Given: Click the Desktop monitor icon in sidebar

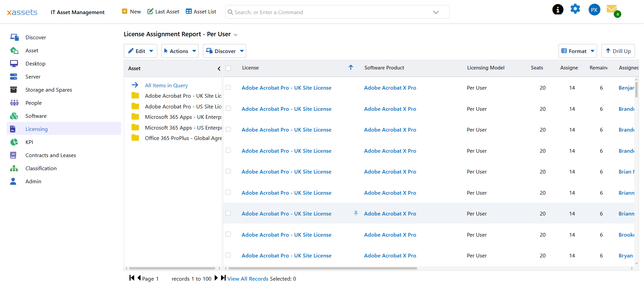Looking at the screenshot, I should 14,63.
